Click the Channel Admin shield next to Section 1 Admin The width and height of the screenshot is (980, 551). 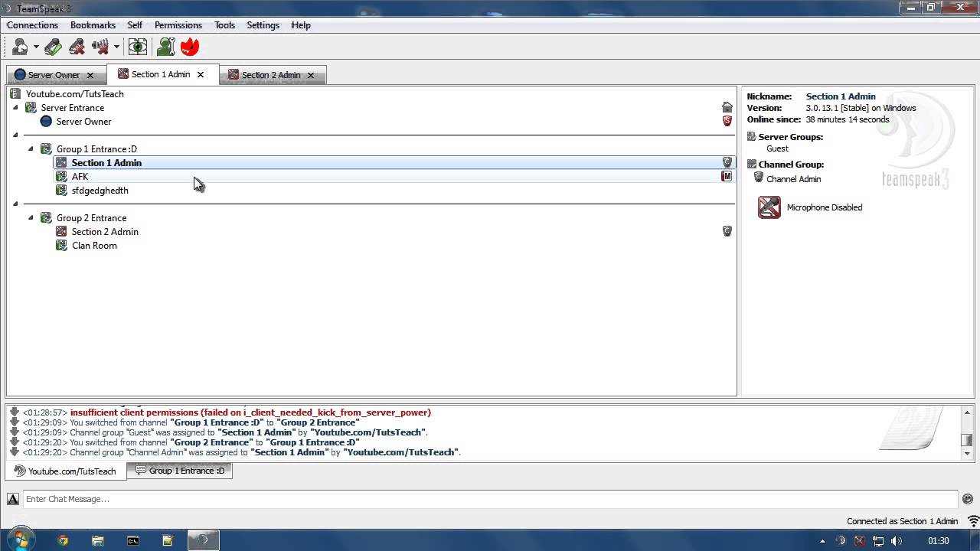click(x=727, y=162)
